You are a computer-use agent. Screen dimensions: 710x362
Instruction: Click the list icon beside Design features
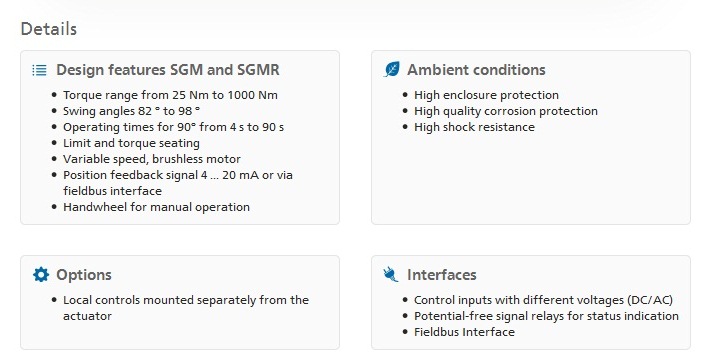[x=39, y=70]
